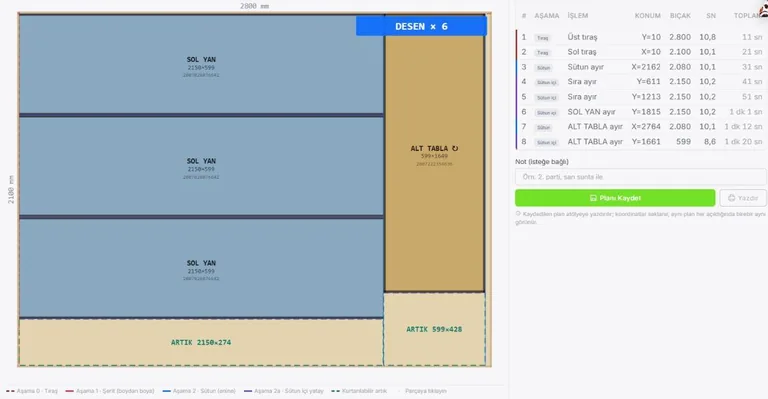Click the X=2162 position value

coord(646,67)
